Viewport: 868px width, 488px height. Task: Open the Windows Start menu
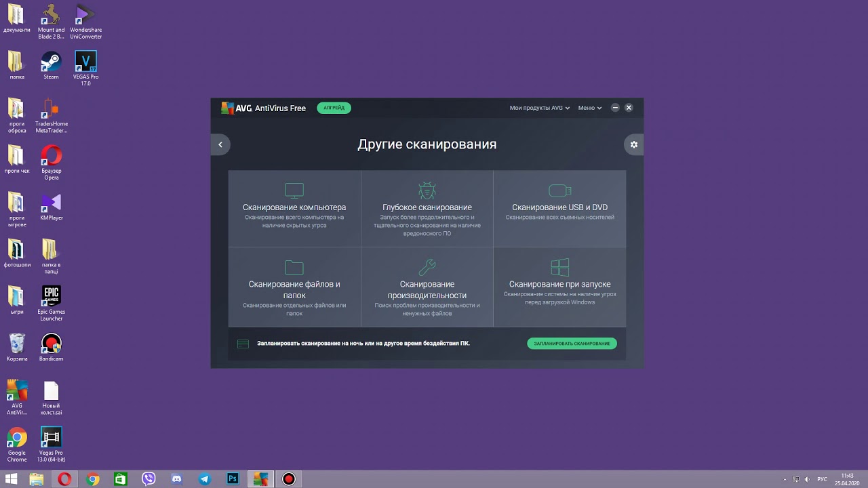tap(11, 479)
